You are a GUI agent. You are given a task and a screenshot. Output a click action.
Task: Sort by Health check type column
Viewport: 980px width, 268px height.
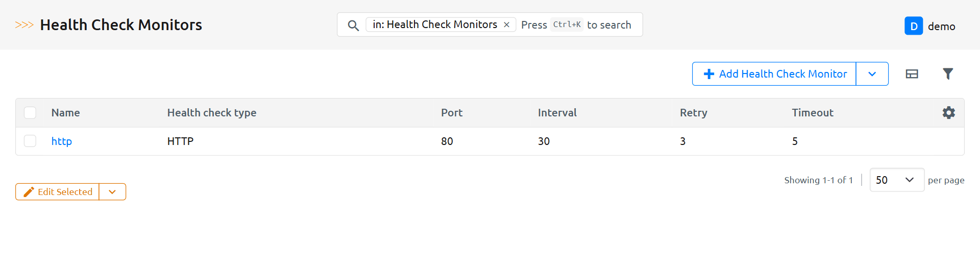pyautogui.click(x=211, y=113)
